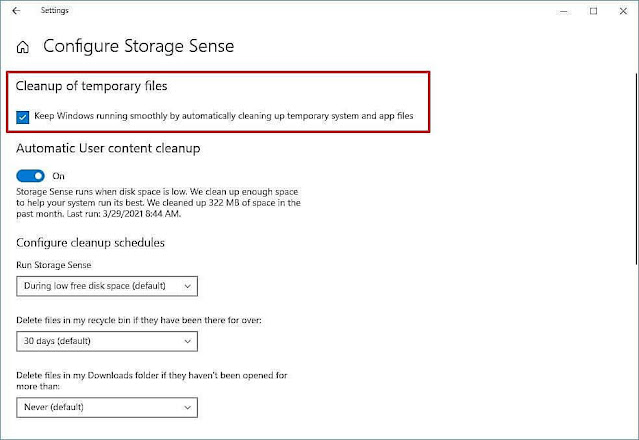Click the chevron on the 30 days box

(186, 342)
